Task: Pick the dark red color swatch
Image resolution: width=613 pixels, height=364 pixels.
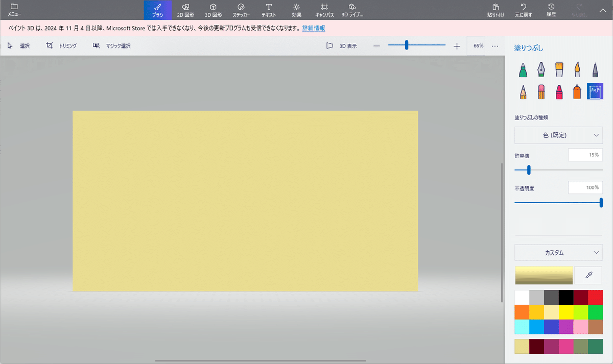Action: 581,297
